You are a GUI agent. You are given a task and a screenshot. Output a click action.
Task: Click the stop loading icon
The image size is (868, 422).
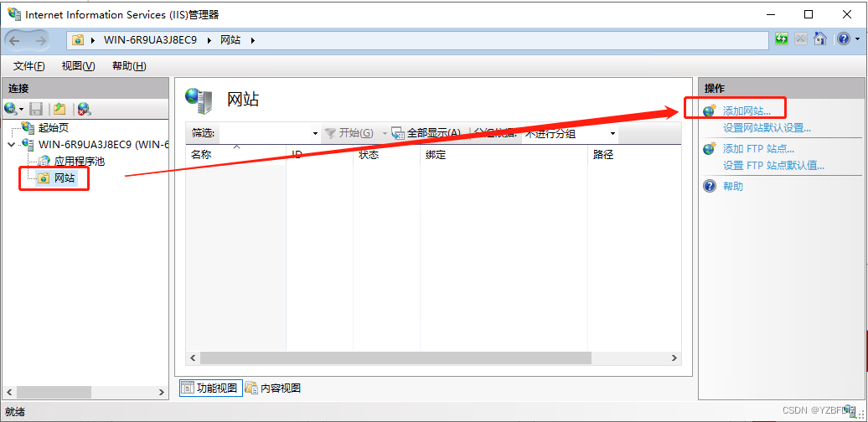point(800,39)
